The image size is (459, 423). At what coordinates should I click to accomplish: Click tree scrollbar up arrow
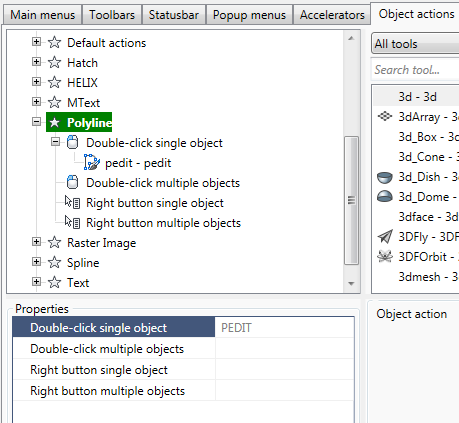coord(351,38)
